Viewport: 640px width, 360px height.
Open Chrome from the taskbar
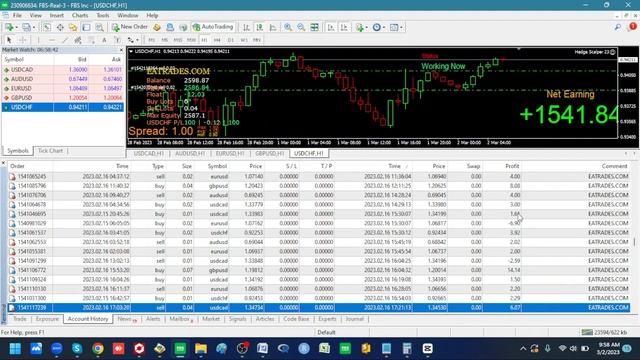coord(98,349)
